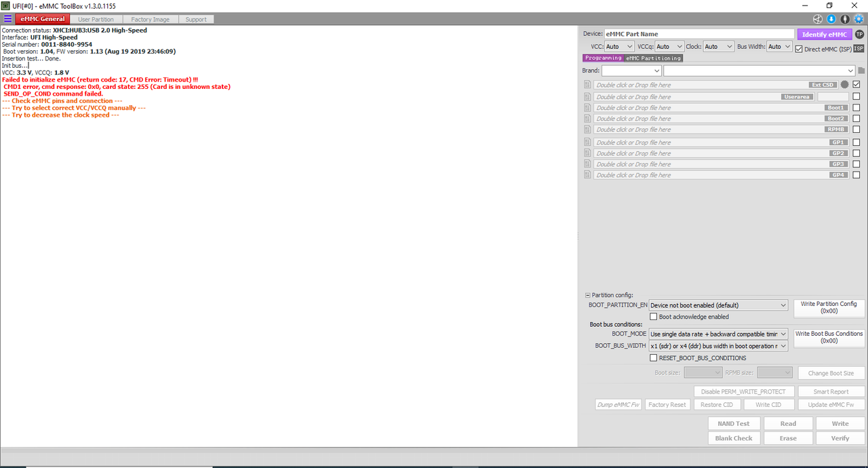Click the Verify button
Viewport: 868px width, 468px height.
coord(840,438)
